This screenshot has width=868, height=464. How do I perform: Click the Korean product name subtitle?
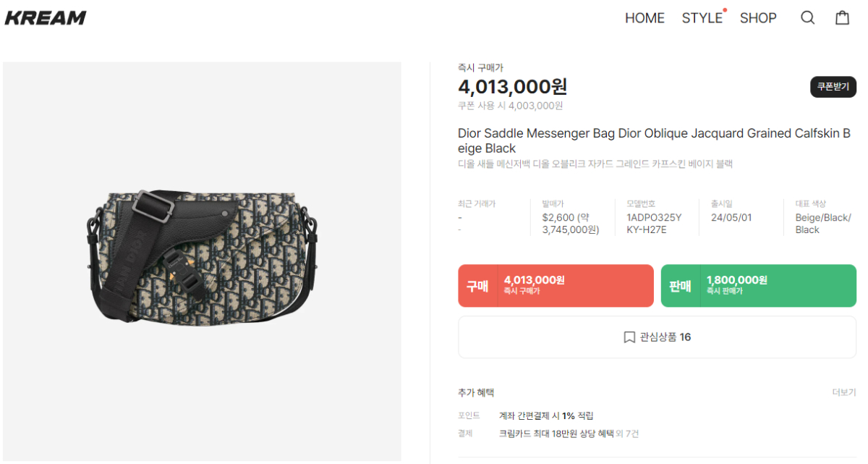click(x=595, y=164)
